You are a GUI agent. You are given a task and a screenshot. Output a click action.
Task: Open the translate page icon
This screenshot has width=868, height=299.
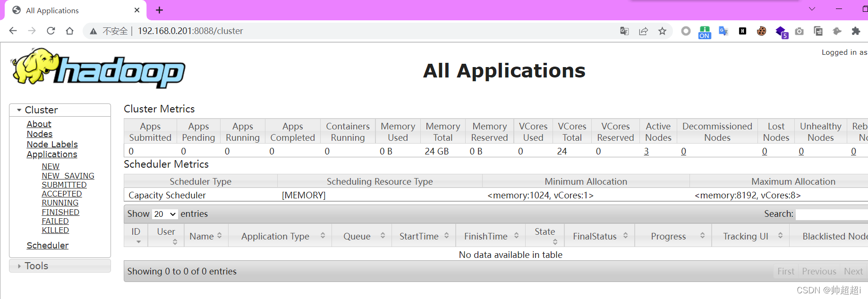(x=624, y=31)
